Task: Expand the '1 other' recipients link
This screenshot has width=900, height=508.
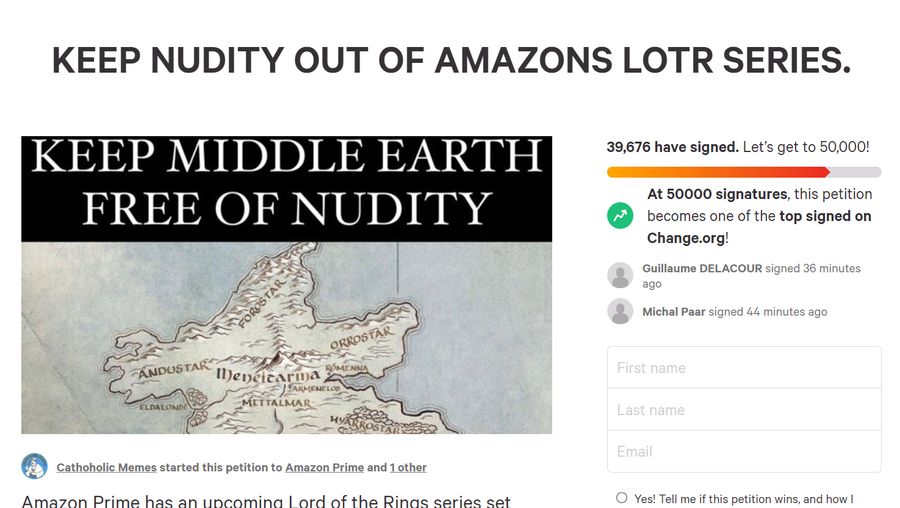Action: 408,467
